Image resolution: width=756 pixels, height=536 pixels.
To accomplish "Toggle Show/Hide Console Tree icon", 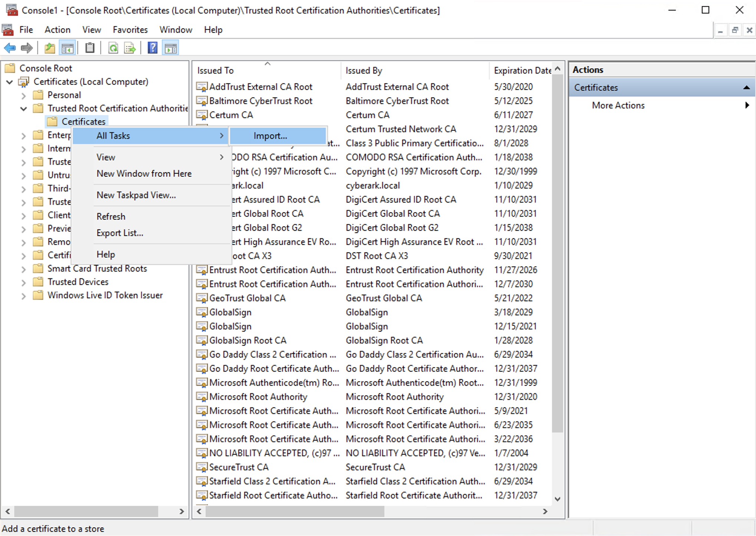I will [x=68, y=48].
